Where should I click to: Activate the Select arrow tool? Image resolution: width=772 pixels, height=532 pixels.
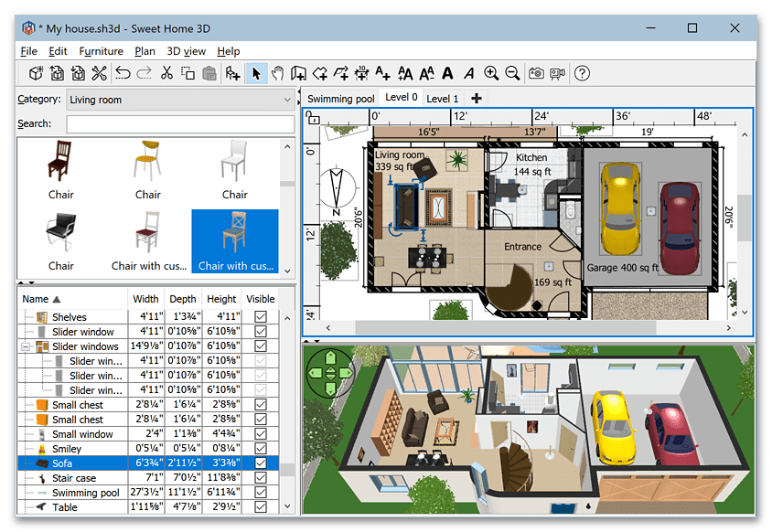(x=256, y=73)
